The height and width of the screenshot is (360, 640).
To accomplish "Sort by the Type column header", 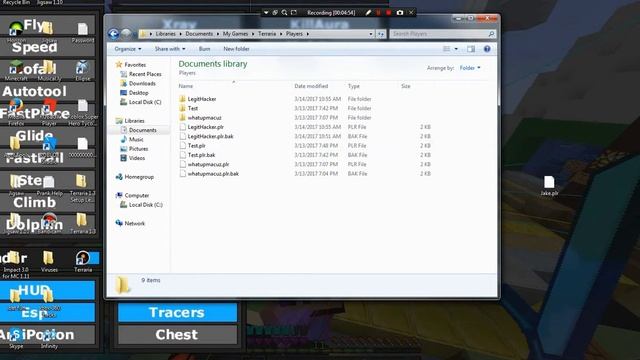I will (354, 86).
